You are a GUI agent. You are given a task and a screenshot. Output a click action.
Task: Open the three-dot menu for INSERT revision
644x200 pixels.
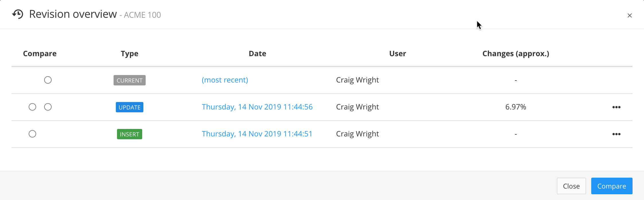[x=616, y=134]
